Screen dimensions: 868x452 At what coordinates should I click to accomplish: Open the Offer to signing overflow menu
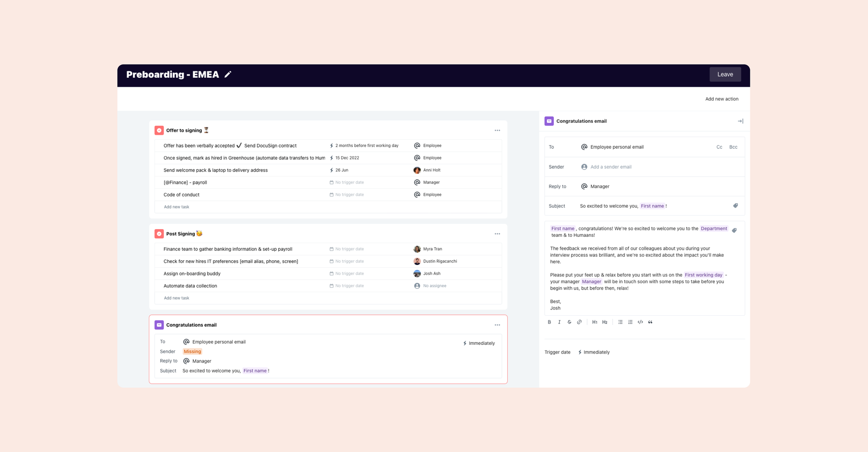point(497,130)
